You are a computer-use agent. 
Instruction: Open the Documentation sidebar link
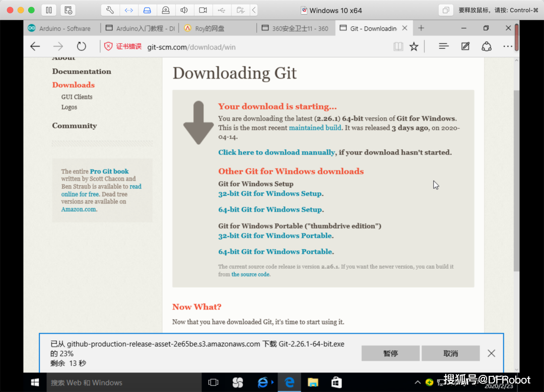(82, 71)
